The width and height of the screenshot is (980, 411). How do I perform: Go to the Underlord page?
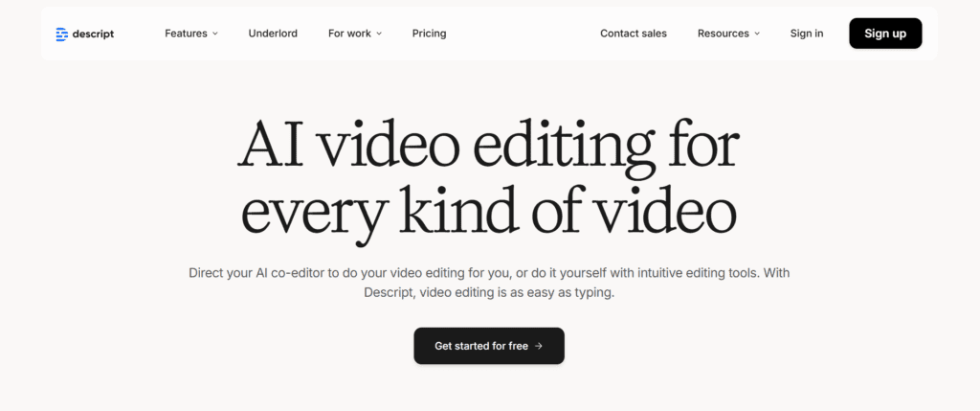pos(273,34)
